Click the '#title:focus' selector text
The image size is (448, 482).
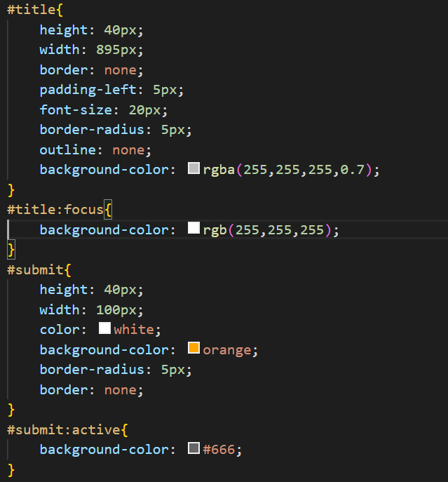point(55,210)
